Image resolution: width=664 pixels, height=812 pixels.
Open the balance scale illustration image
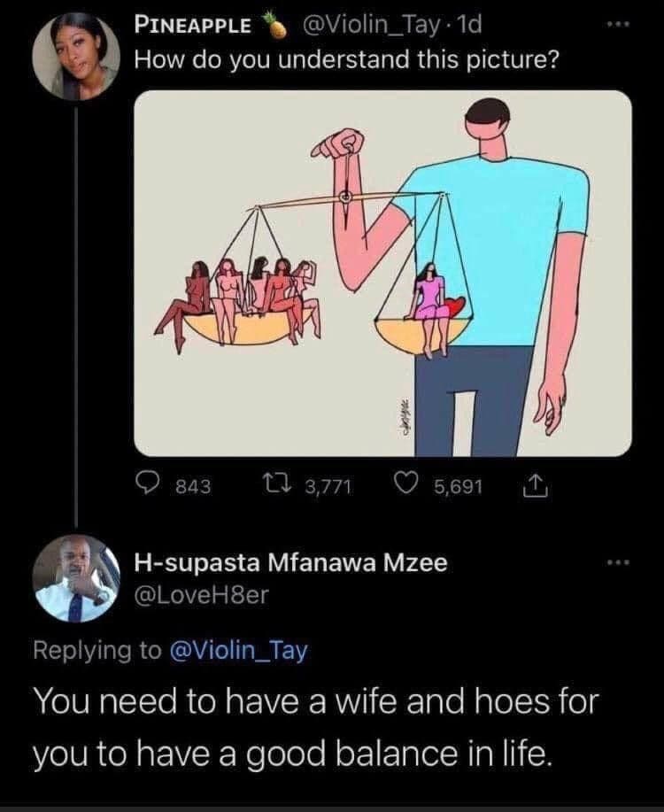382,274
